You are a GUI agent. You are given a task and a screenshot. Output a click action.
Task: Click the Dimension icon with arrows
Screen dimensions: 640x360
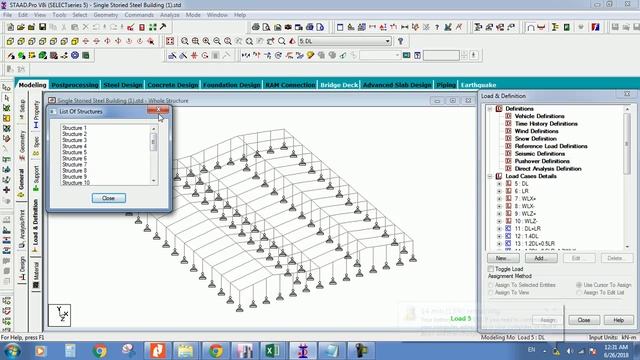pyautogui.click(x=404, y=27)
